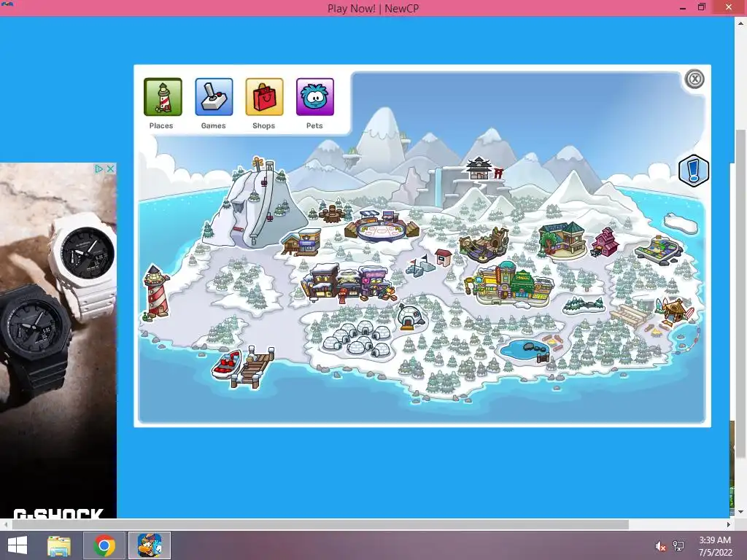Open the AdChoices info triangle
Screen dimensions: 747x560
(x=98, y=168)
